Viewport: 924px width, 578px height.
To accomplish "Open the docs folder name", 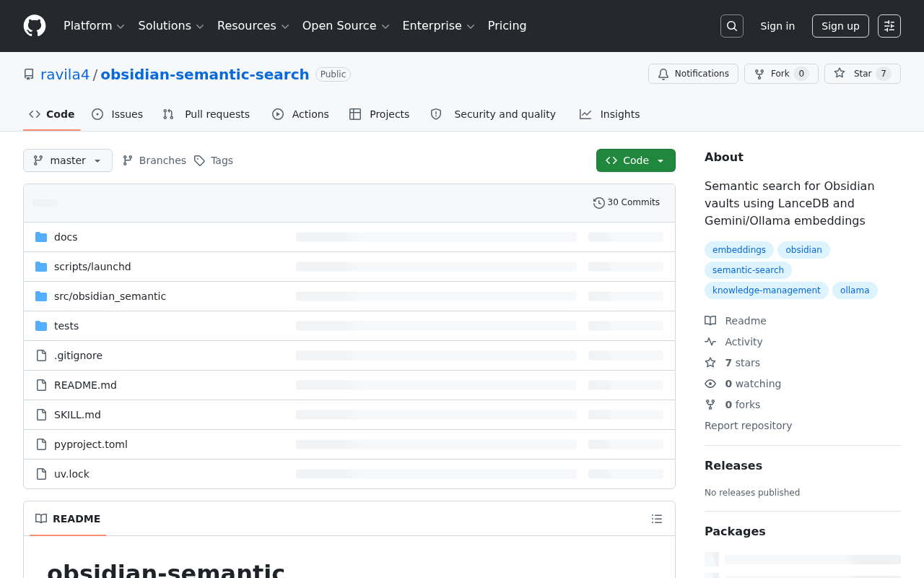I will 66,237.
